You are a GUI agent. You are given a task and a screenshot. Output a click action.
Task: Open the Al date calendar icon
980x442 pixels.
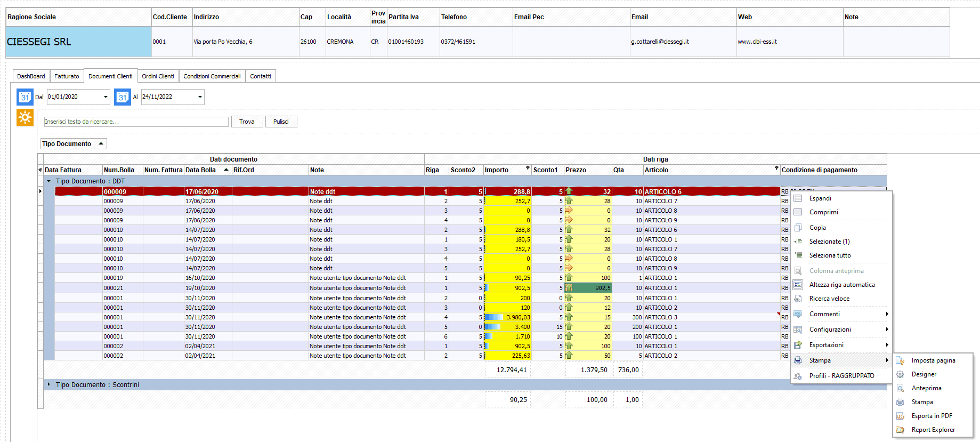(123, 97)
